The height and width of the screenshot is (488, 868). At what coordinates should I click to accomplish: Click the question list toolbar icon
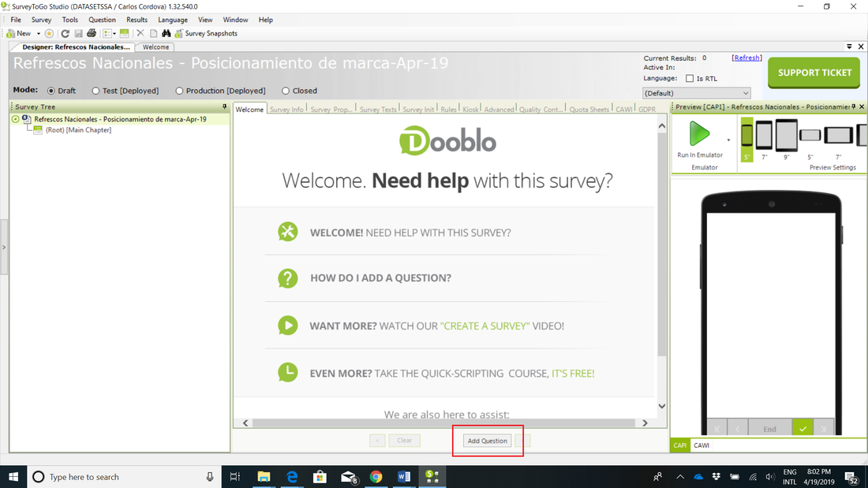(107, 34)
